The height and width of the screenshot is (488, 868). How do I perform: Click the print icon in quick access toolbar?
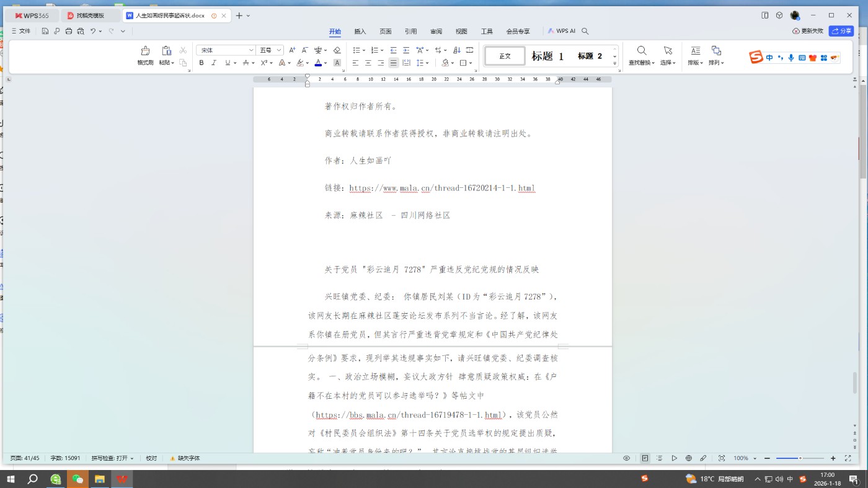coord(69,31)
